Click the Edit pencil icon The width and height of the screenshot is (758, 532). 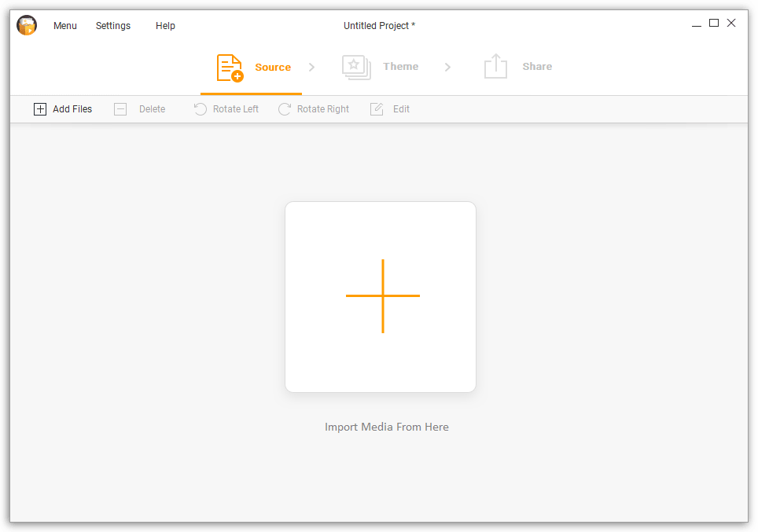(377, 109)
